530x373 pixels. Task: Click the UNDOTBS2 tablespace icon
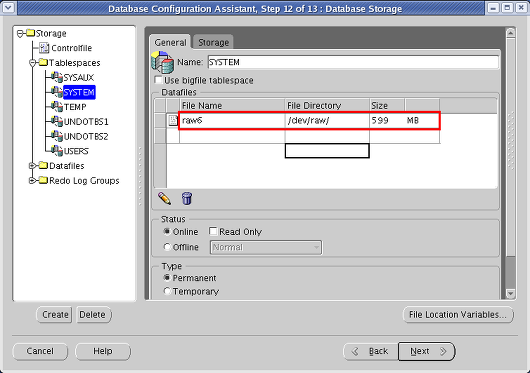click(x=57, y=136)
